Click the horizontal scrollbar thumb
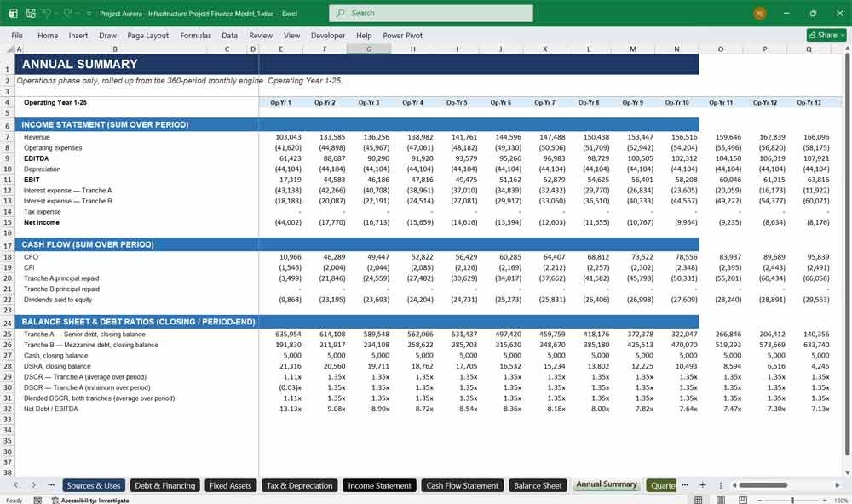 [x=763, y=485]
